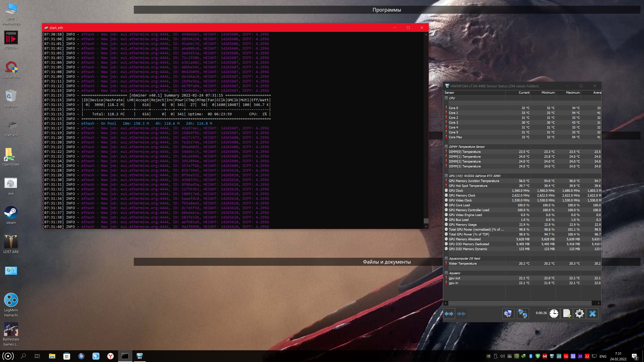Click console window scroll down arrow

coord(426,226)
